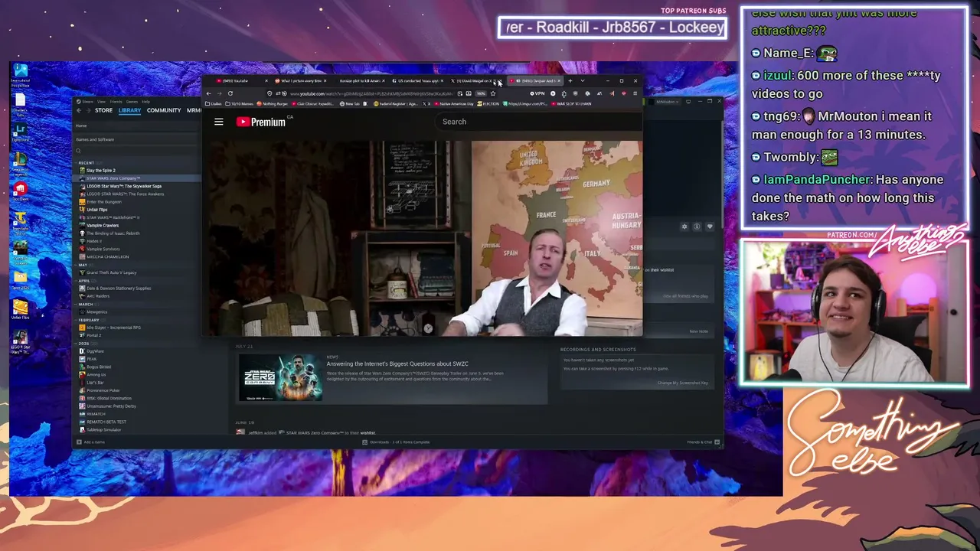Open the game settings gear in Steam
The width and height of the screenshot is (980, 551).
pyautogui.click(x=684, y=227)
